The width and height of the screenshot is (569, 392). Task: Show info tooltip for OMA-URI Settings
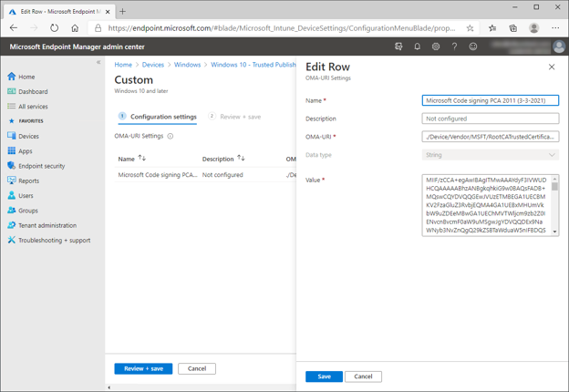pos(171,137)
